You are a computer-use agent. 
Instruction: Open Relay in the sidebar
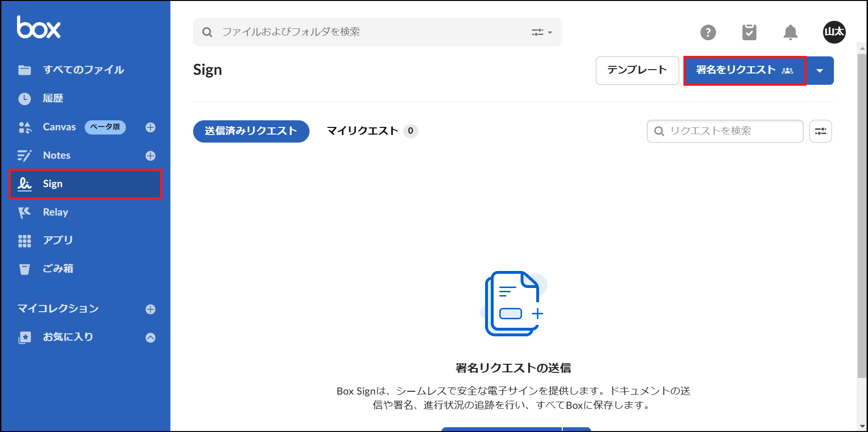[55, 212]
